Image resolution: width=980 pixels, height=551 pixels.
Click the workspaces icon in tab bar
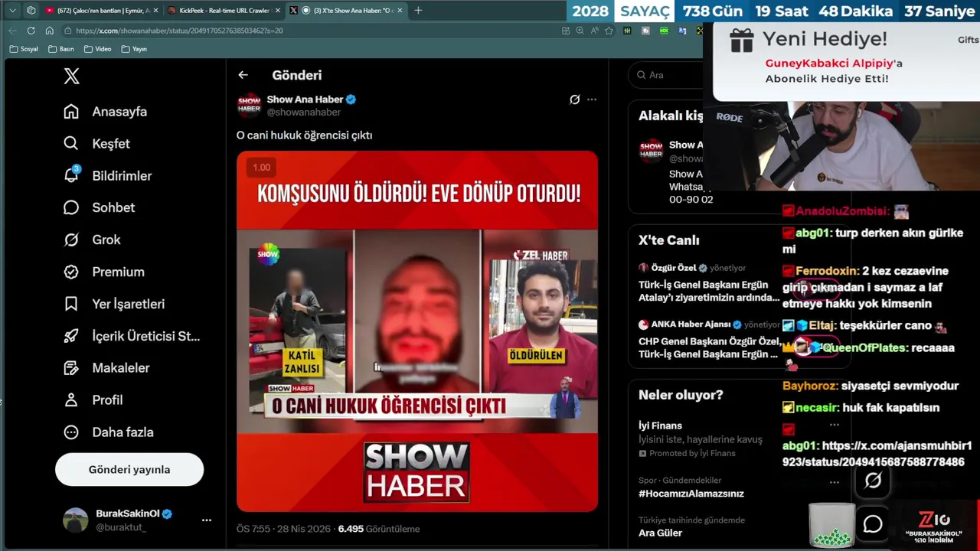click(31, 10)
